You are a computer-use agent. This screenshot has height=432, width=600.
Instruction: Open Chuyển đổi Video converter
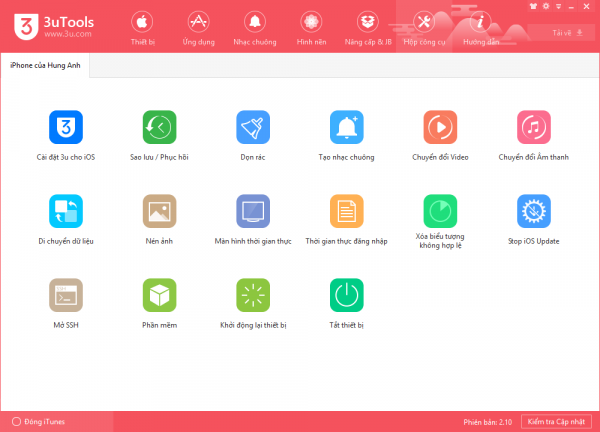click(440, 127)
